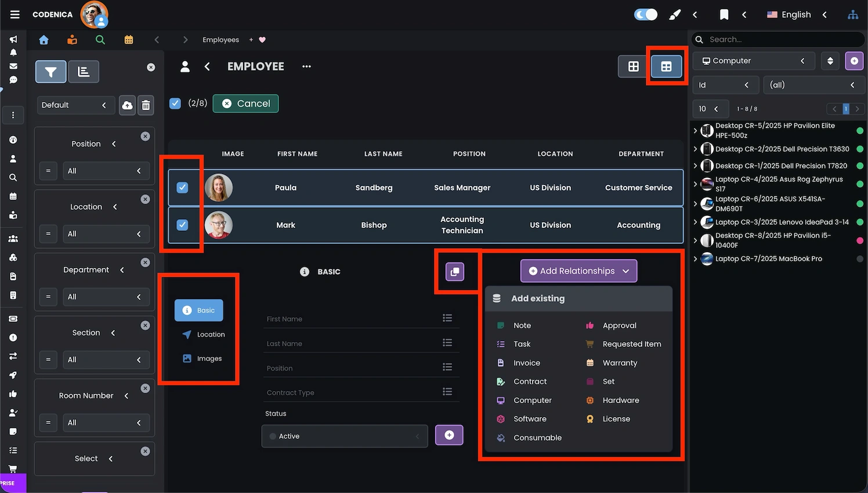The image size is (868, 493).
Task: Click the shopping cart icon in the sidebar
Action: 13,469
